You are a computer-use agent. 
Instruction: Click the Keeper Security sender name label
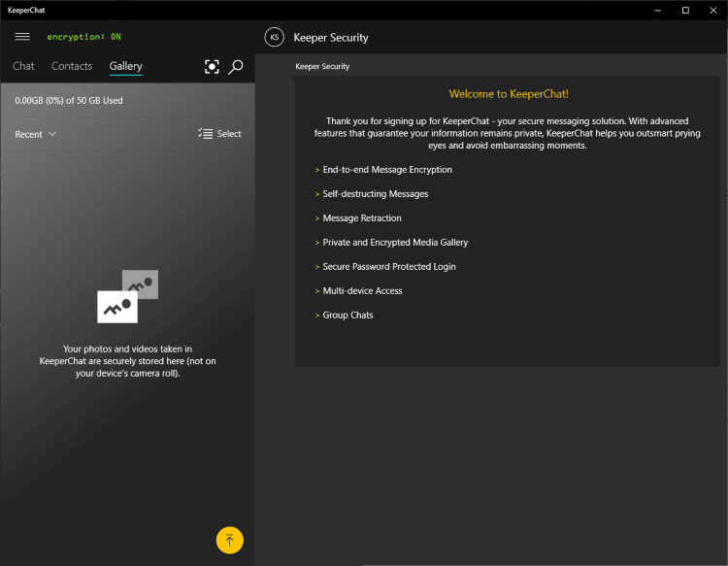[322, 66]
